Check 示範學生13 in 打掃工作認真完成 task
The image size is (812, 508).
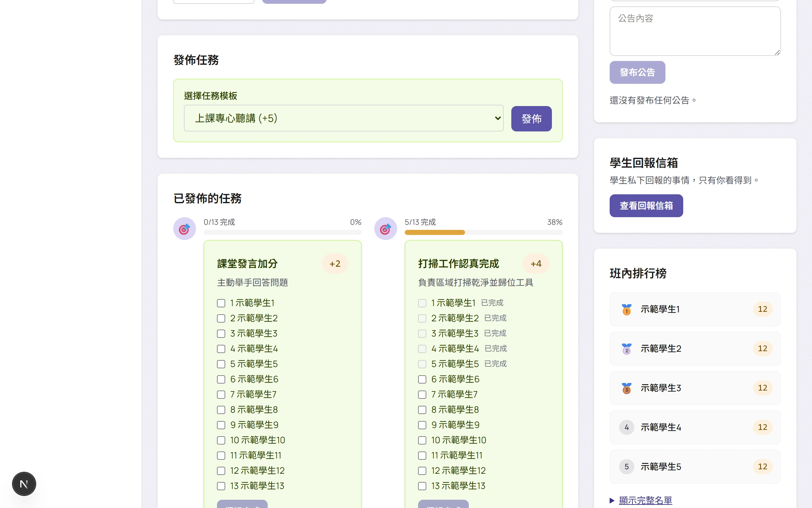coord(422,486)
